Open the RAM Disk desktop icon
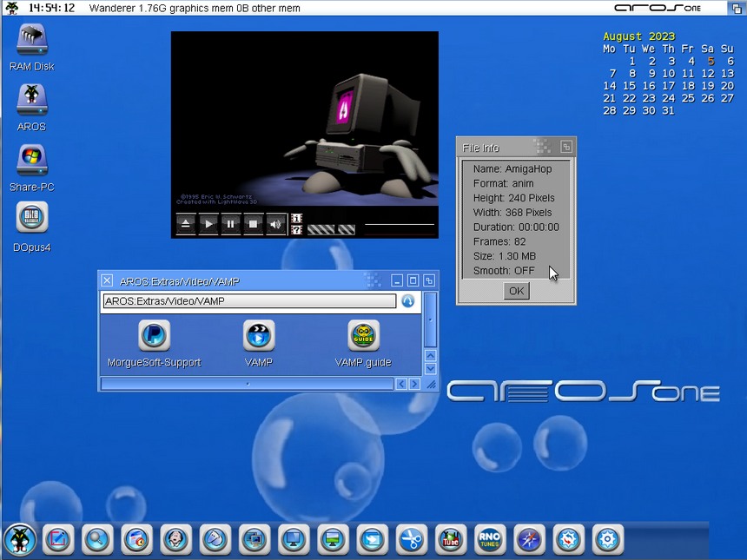747x560 pixels. click(x=32, y=41)
